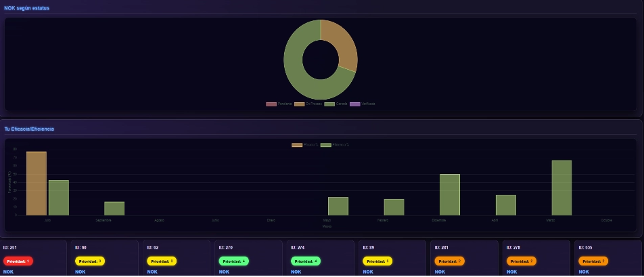
Task: Click the 'ID: 62' card title
Action: 152,248
